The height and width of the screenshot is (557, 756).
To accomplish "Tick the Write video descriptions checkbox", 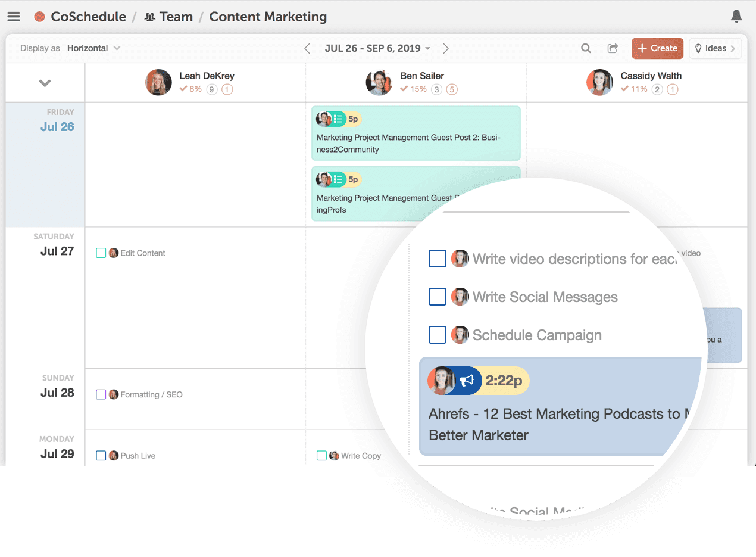I will pos(438,259).
